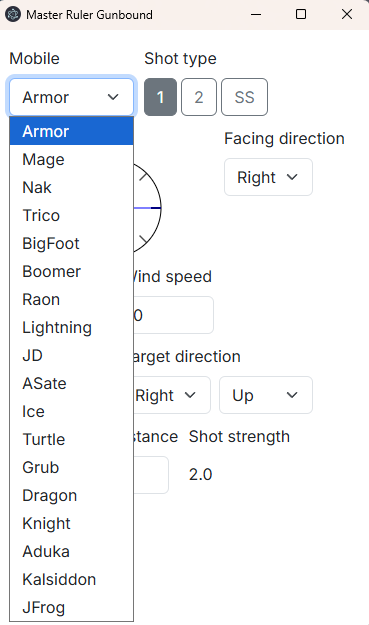Image resolution: width=369 pixels, height=625 pixels.
Task: Click the Wind speed input field
Action: [x=173, y=315]
